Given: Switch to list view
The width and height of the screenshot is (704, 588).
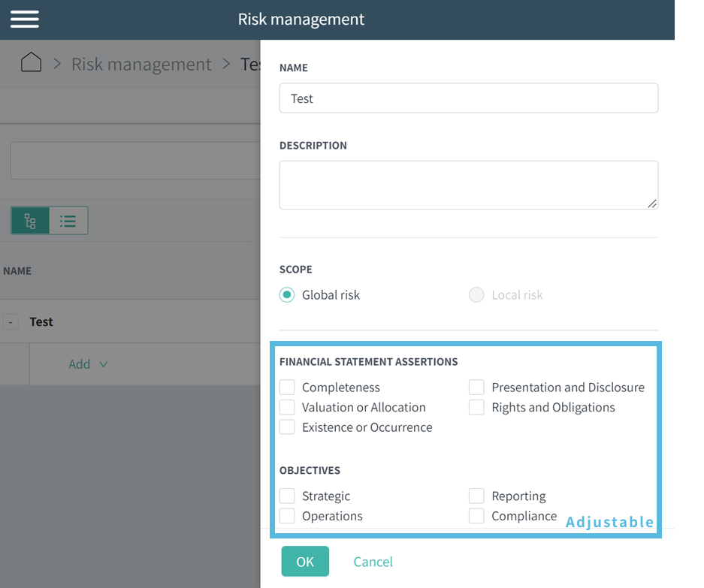Looking at the screenshot, I should [x=68, y=220].
